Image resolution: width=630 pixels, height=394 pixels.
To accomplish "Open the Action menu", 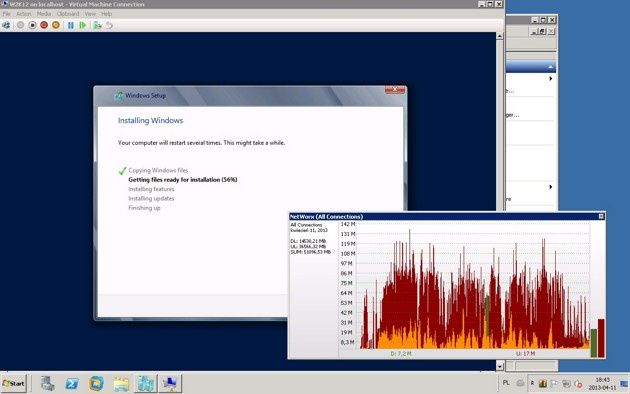I will click(x=23, y=14).
